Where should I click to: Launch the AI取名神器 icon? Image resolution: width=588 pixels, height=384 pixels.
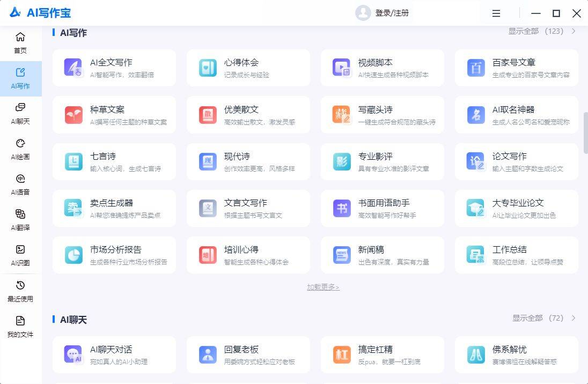[x=475, y=115]
